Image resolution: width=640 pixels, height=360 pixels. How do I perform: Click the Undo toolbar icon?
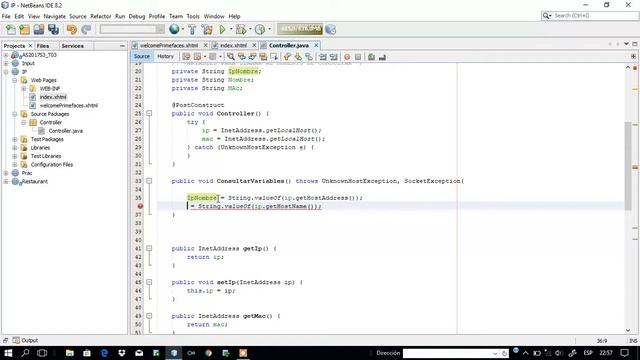(x=72, y=29)
